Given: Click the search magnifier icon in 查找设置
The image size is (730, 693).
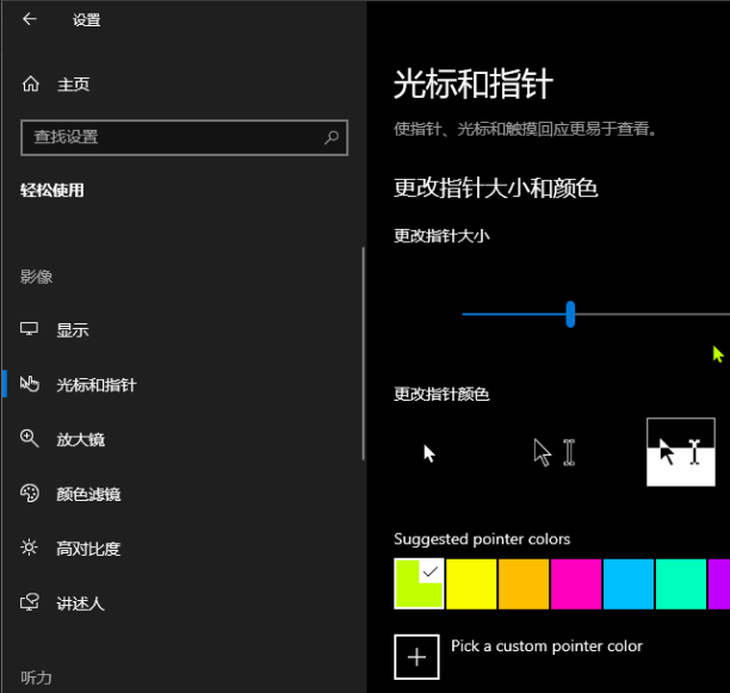Looking at the screenshot, I should (x=331, y=137).
